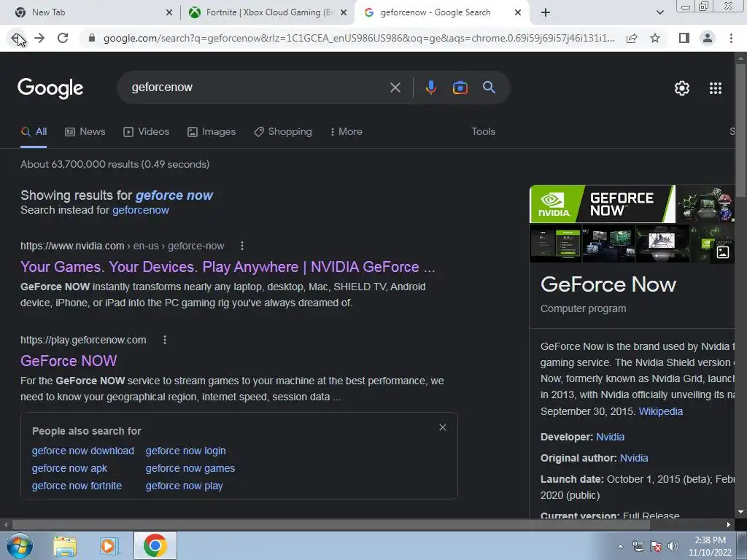Click the magnifier search button
This screenshot has height=560, width=747.
pos(489,87)
